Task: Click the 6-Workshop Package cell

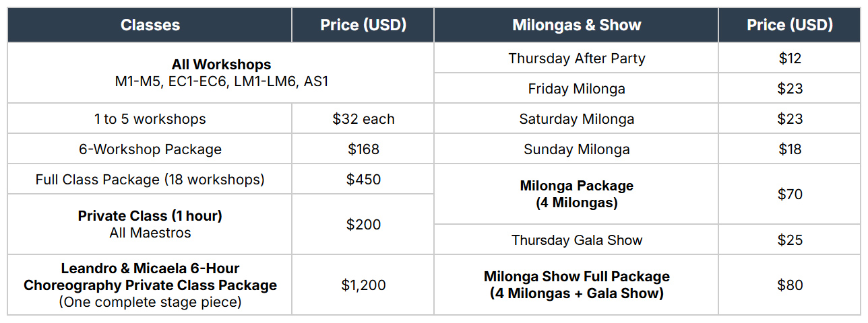Action: (150, 149)
